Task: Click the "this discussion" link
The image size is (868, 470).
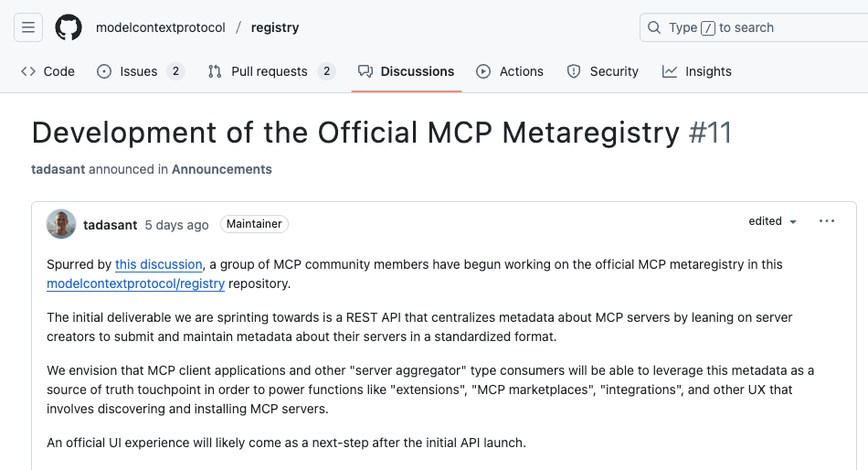Action: pos(159,264)
